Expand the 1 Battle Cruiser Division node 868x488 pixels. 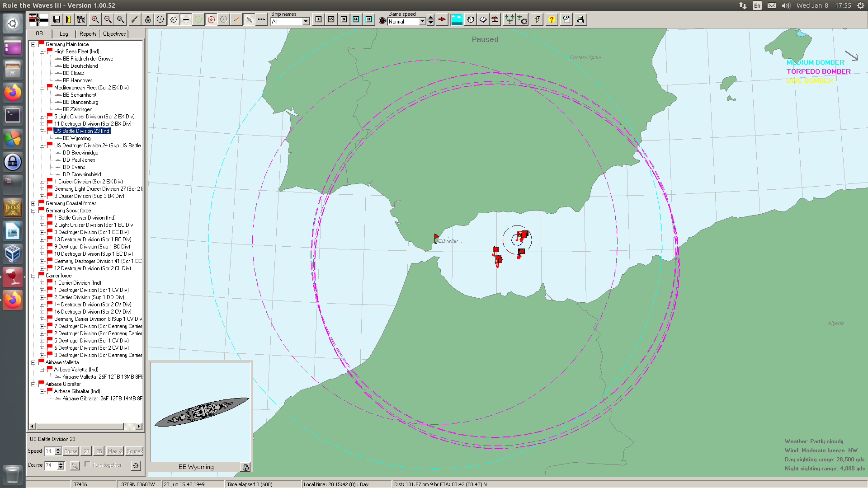click(42, 218)
